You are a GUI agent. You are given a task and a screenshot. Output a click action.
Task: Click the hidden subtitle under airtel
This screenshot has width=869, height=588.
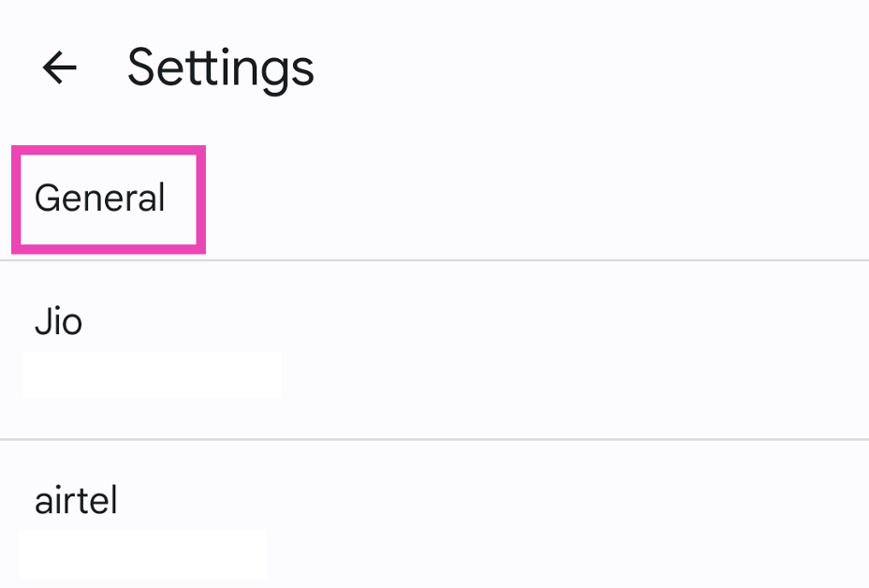click(142, 552)
